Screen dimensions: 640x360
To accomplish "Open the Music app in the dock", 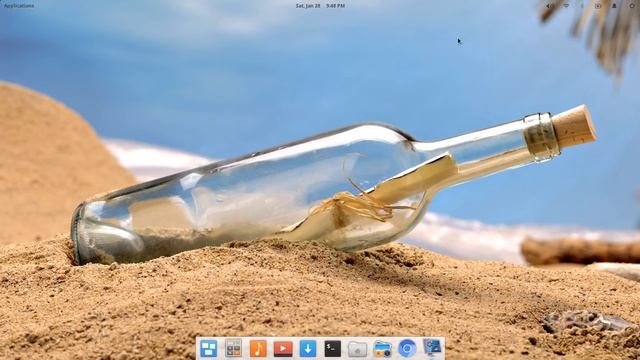I will tap(258, 349).
